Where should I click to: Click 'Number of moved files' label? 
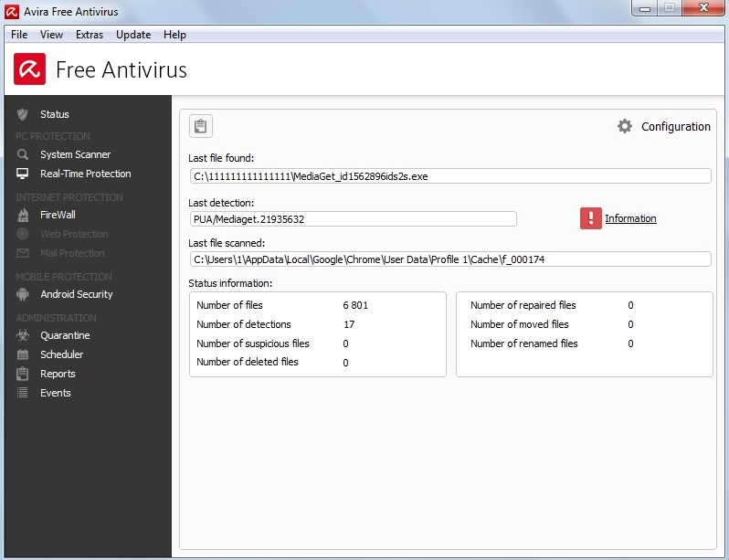[x=519, y=324]
